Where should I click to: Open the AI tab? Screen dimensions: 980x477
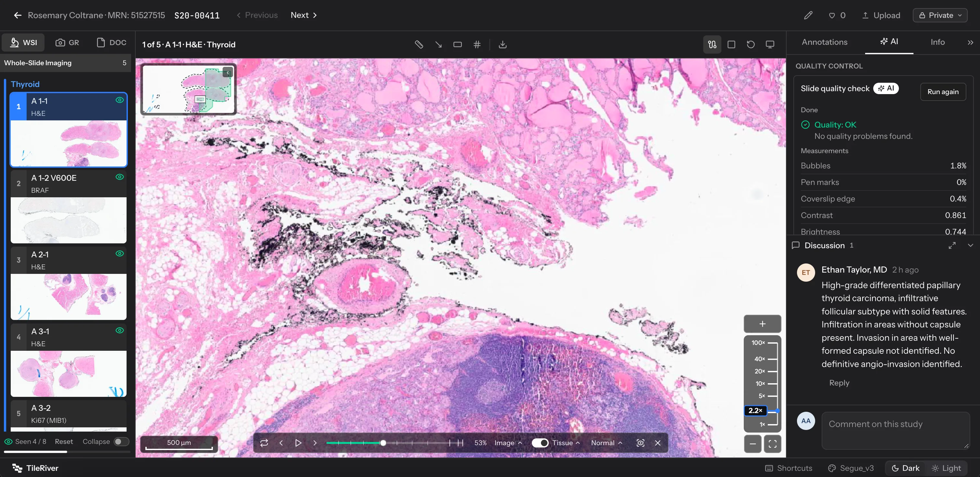click(889, 42)
